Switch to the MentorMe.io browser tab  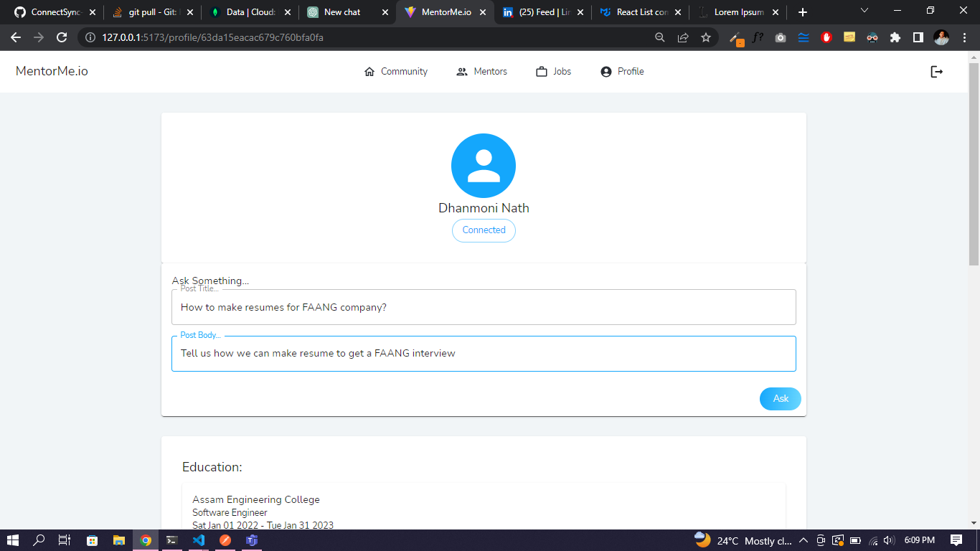point(445,11)
